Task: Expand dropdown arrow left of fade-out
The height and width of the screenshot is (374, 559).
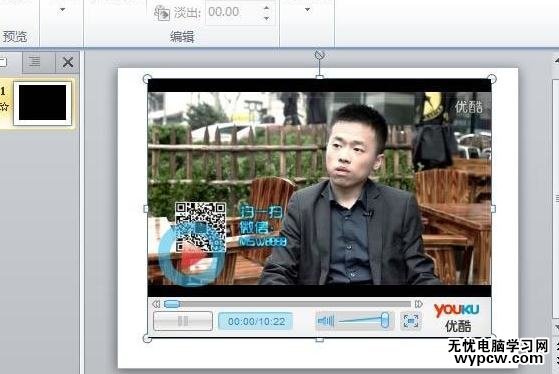Action: pos(62,10)
